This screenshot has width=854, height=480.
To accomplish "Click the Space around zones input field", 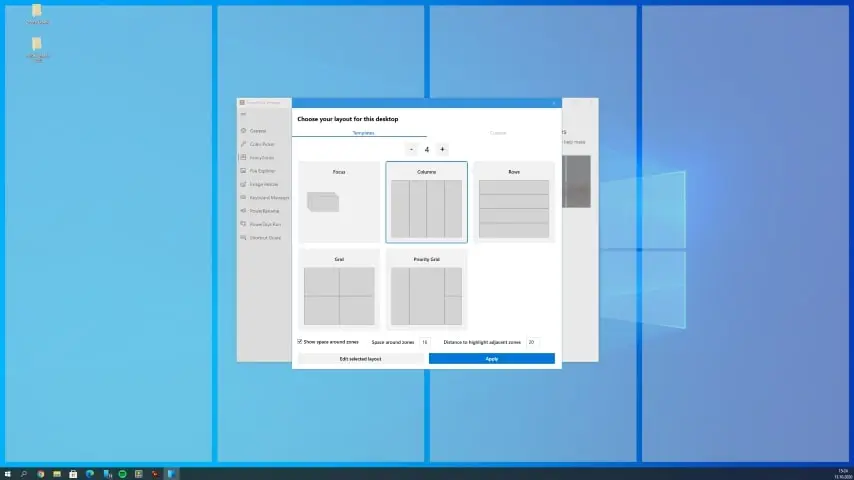I will 425,342.
